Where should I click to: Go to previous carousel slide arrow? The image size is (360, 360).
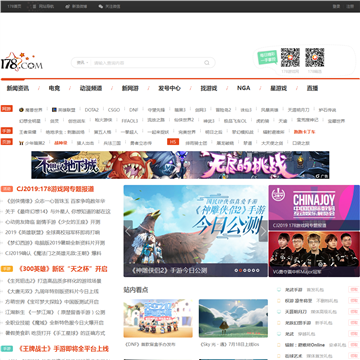pyautogui.click(x=128, y=231)
